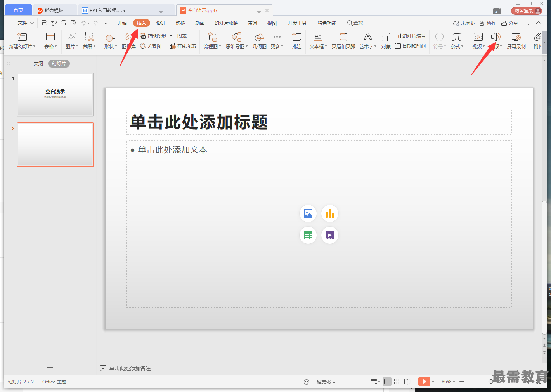Click the Audio speaker icon
The image size is (551, 392).
(x=496, y=37)
